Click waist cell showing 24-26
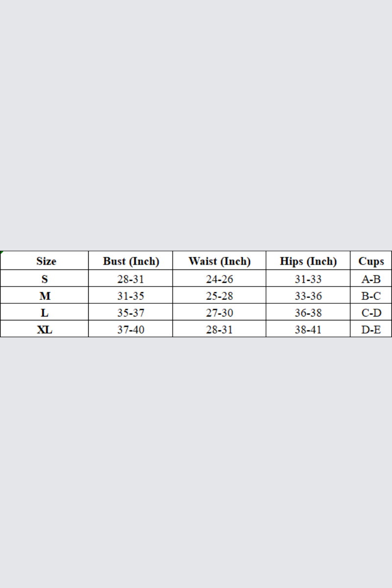This screenshot has height=588, width=392. click(x=220, y=279)
